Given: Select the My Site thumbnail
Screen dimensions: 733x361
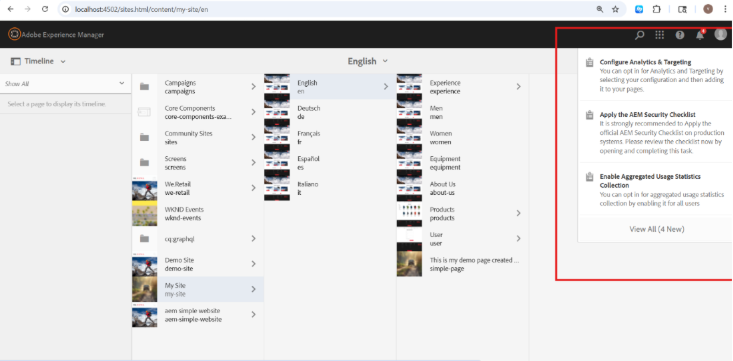Looking at the screenshot, I should 144,289.
